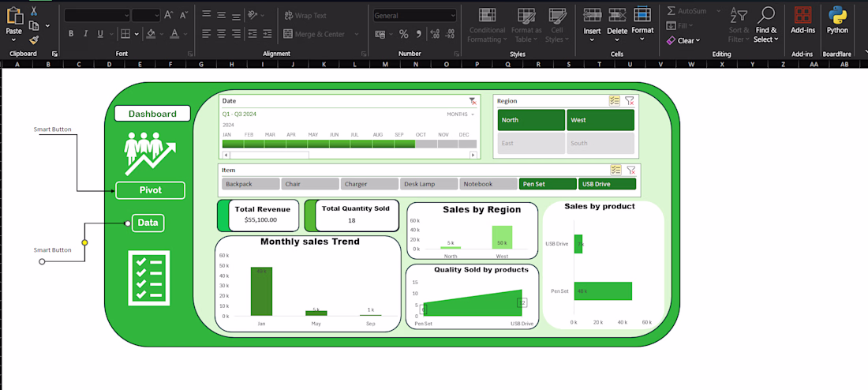This screenshot has width=868, height=390.
Task: Align text right in the Alignment group
Action: (x=237, y=34)
